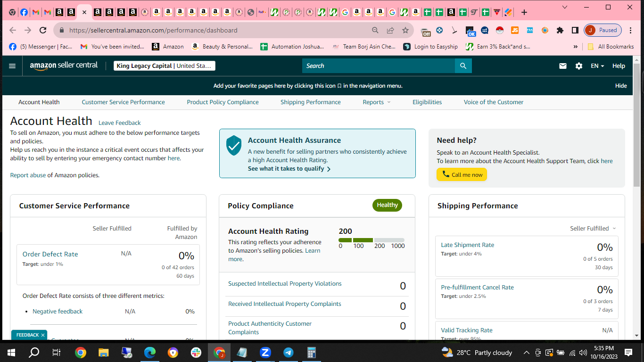
Task: Open the Seller Fulfilled dropdown under Shipping Performance
Action: pos(593,228)
